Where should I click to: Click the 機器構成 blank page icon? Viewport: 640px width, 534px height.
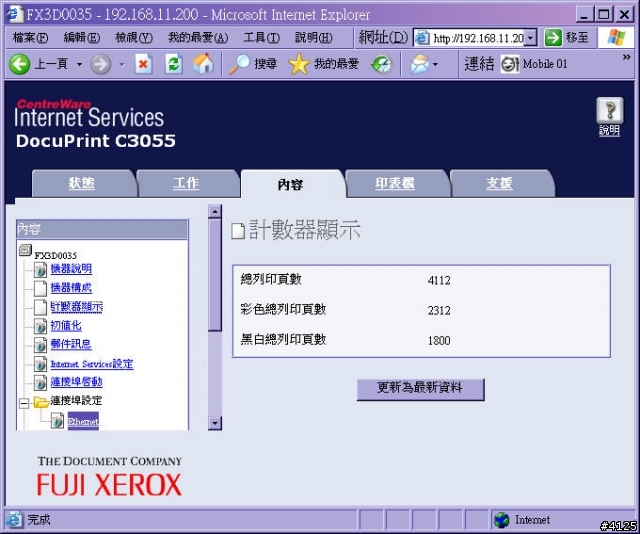click(40, 288)
